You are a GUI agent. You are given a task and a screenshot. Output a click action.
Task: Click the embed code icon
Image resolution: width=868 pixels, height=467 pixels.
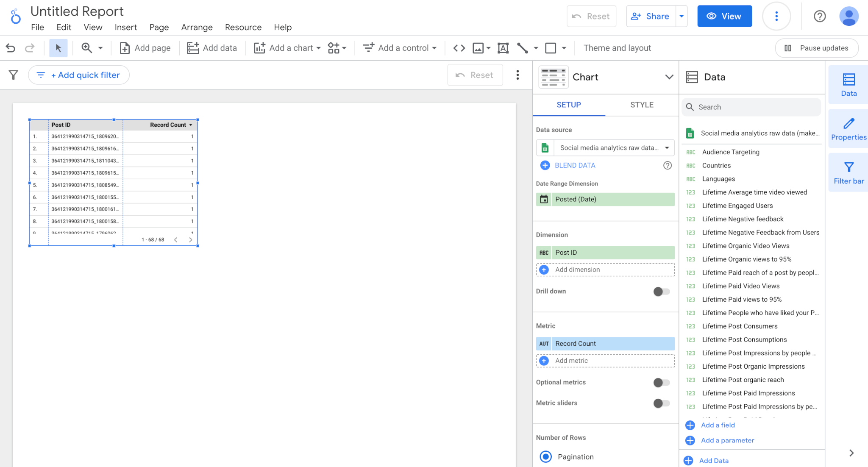pos(458,48)
